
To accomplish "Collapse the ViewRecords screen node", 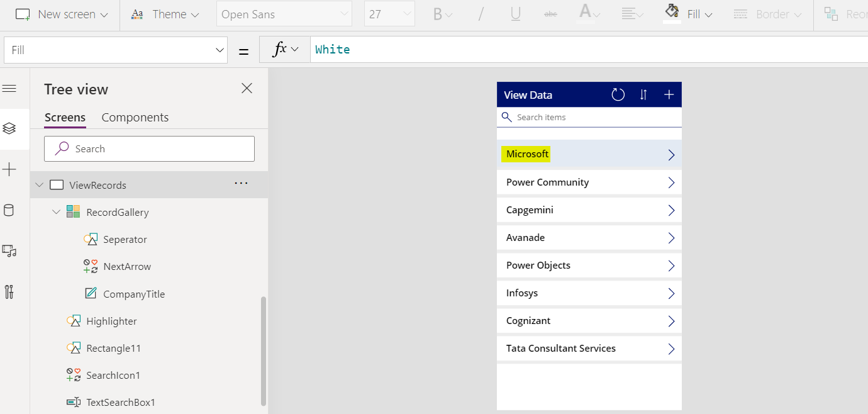I will coord(40,185).
